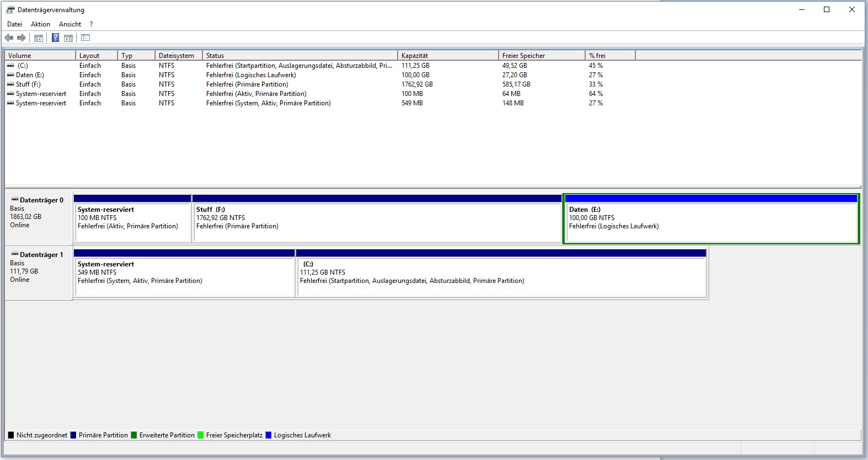This screenshot has width=868, height=460.
Task: Sort by the Dateisystem column header
Action: coord(179,56)
